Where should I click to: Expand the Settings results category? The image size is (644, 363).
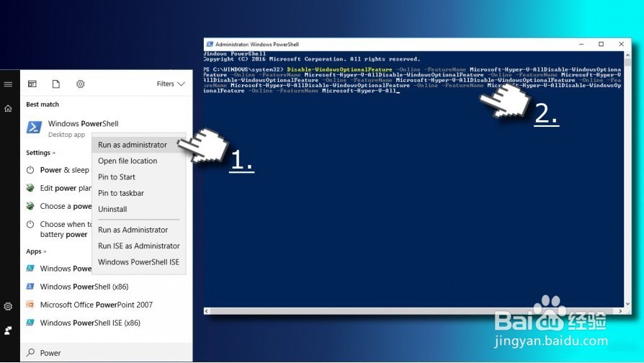click(x=40, y=153)
